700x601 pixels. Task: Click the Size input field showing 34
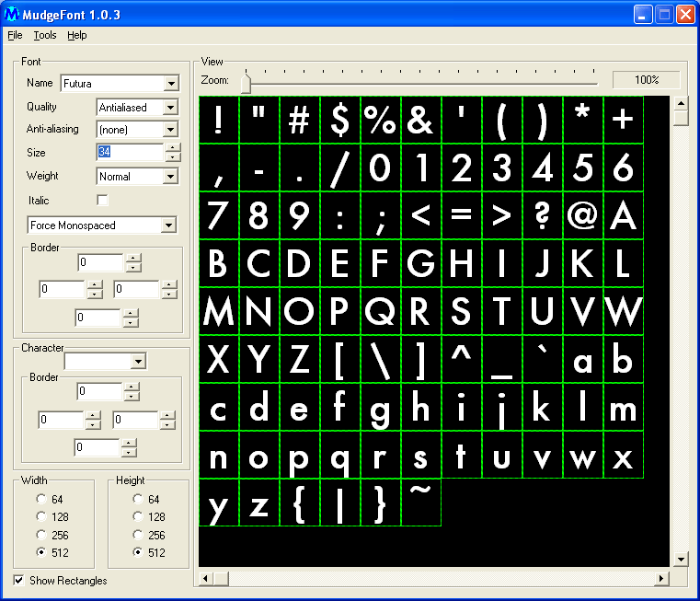coord(129,152)
